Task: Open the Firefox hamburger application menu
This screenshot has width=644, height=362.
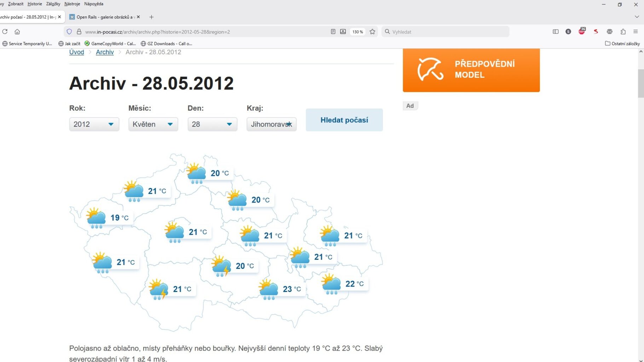Action: click(x=636, y=31)
